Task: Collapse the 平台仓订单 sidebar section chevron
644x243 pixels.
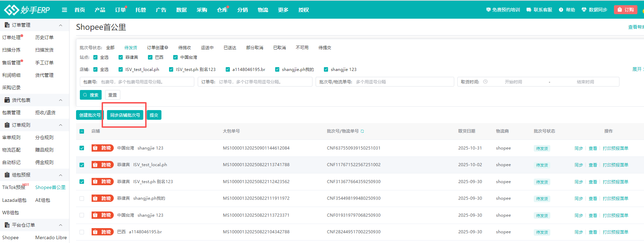Action: pos(60,225)
